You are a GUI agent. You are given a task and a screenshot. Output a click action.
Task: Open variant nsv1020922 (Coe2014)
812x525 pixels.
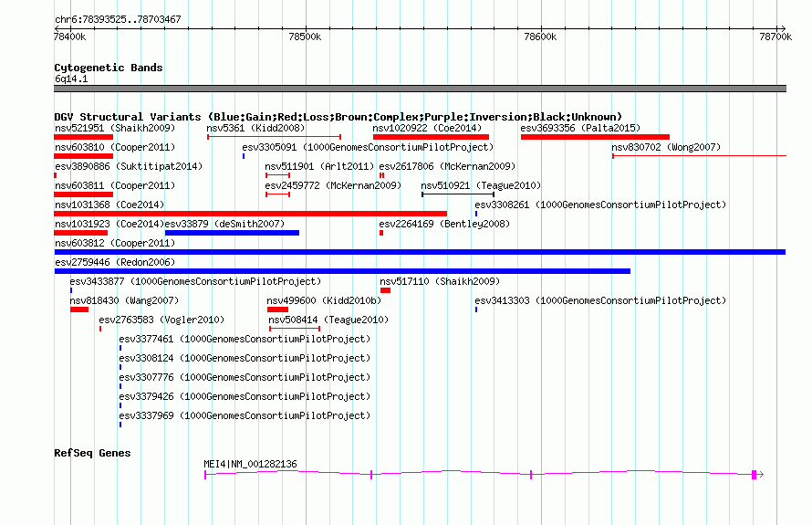click(427, 128)
